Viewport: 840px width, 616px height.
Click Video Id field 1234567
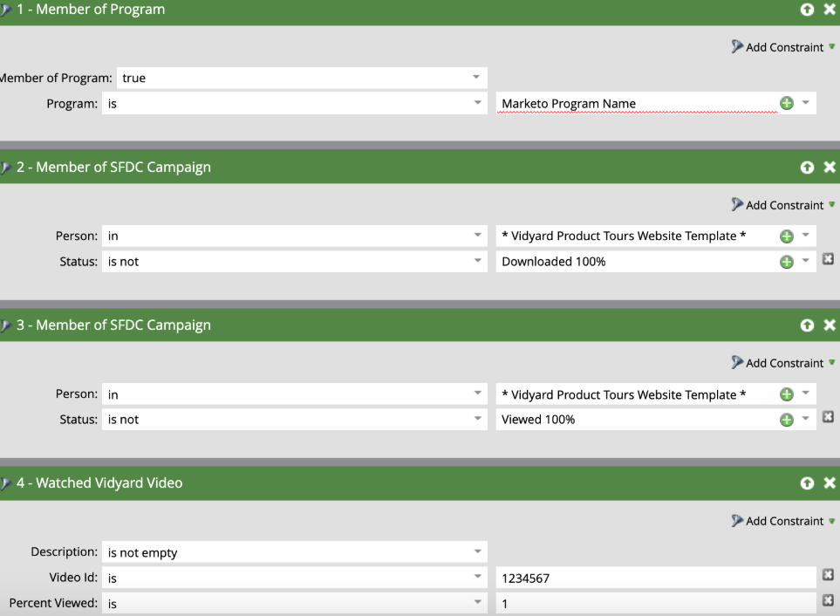(656, 578)
